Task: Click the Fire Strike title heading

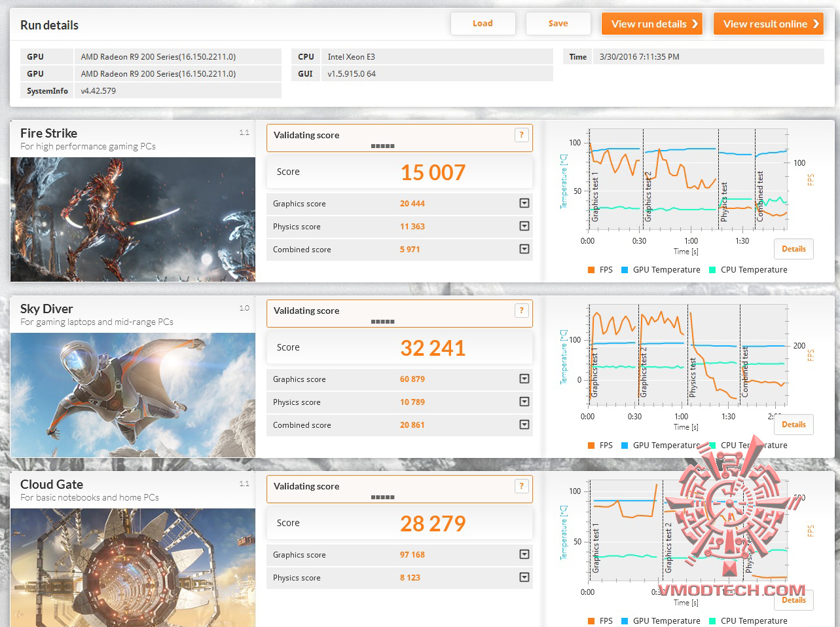Action: click(48, 133)
